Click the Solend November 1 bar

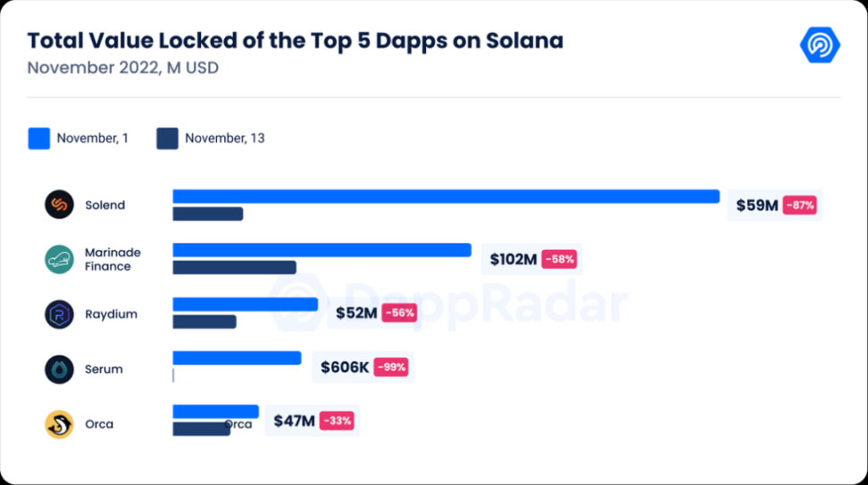[x=446, y=197]
